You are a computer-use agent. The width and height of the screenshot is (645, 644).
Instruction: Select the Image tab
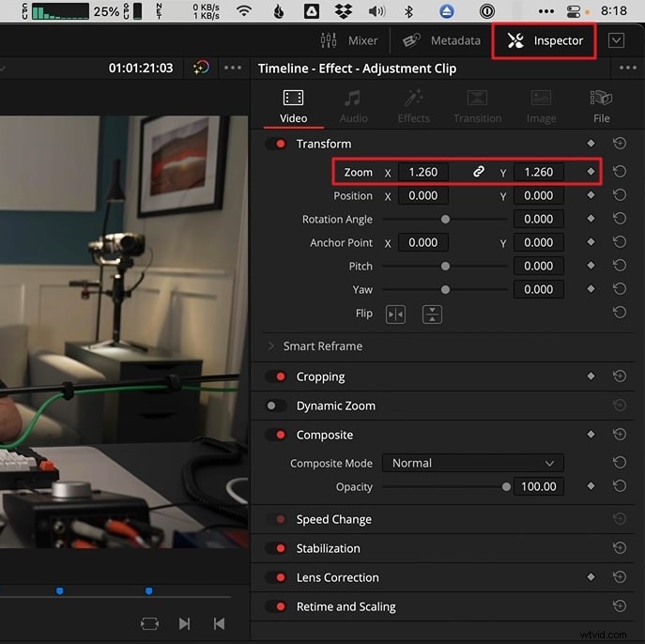point(541,106)
